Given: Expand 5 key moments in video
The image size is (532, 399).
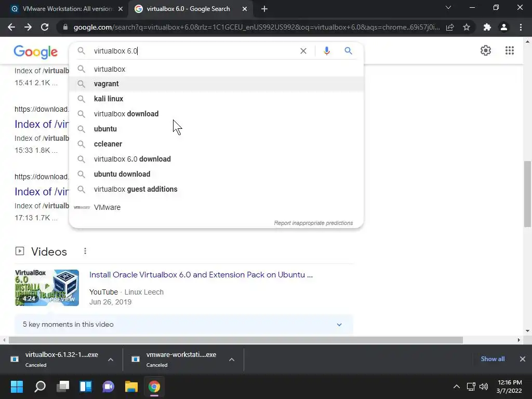Looking at the screenshot, I should click(x=183, y=324).
